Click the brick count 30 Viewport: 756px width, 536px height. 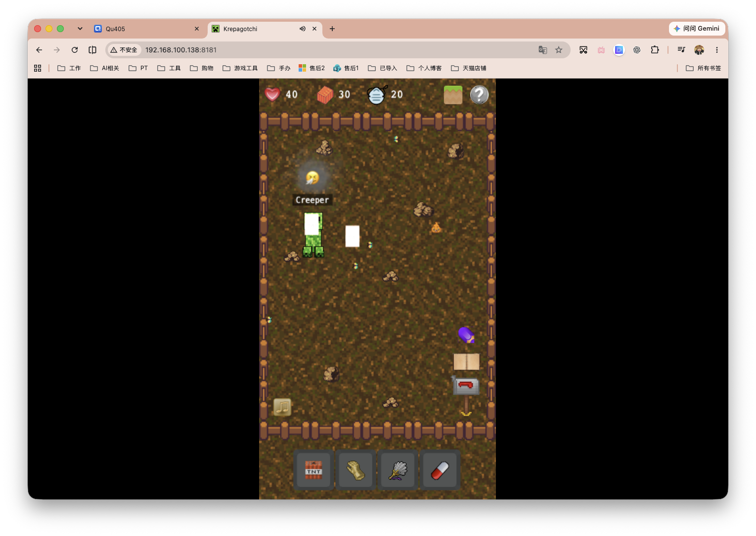[x=344, y=94]
